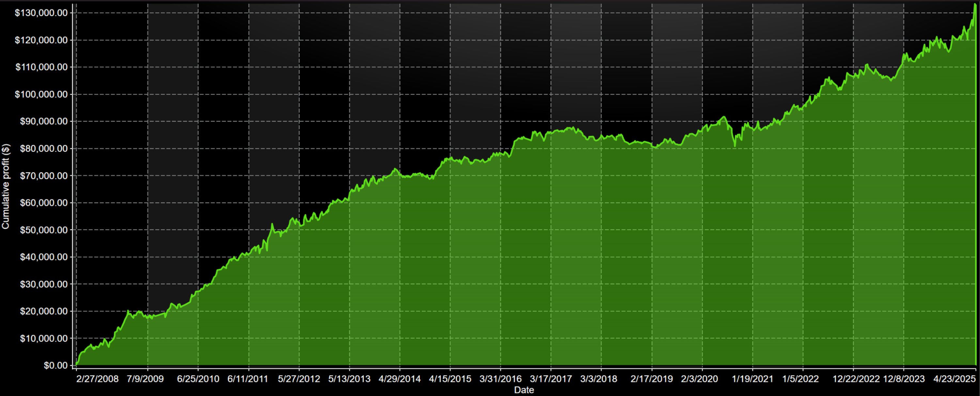Select the 12/22/2022 date tick label
Image resolution: width=980 pixels, height=396 pixels.
856,379
